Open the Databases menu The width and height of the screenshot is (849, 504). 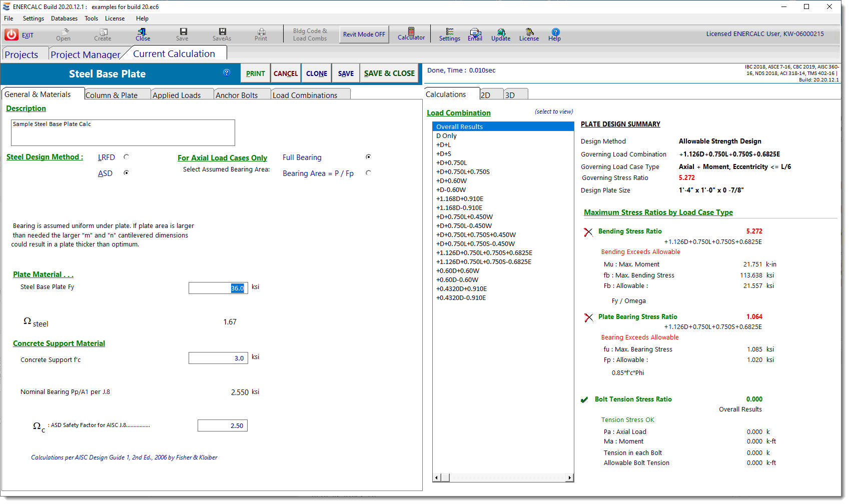pos(64,18)
